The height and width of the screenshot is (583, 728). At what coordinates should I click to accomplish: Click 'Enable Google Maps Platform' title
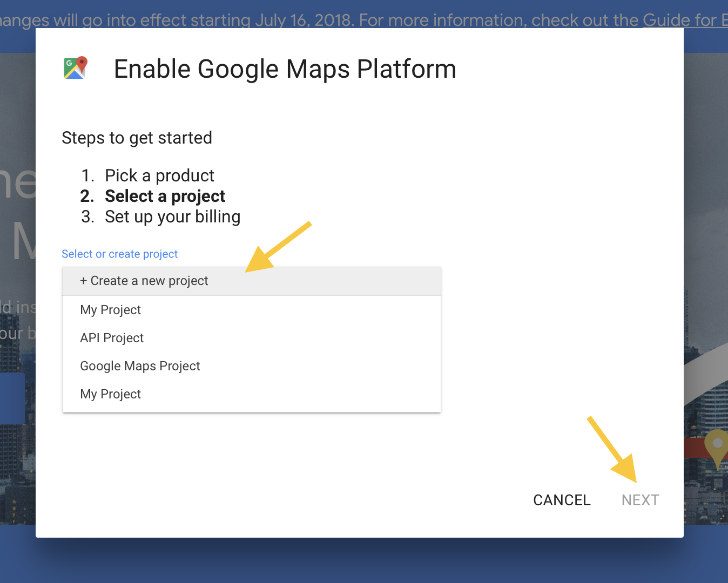(x=285, y=69)
